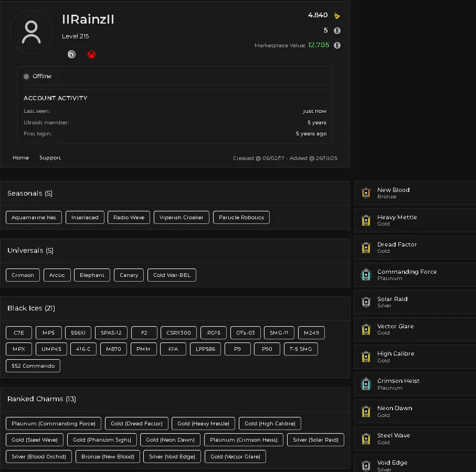This screenshot has width=476, height=472.
Task: Select the New Blood Bronze charm icon
Action: [366, 193]
